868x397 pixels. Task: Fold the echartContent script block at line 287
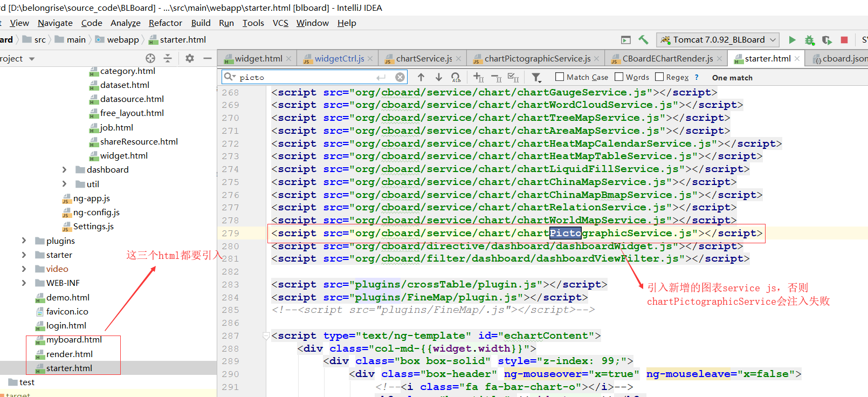click(x=266, y=336)
